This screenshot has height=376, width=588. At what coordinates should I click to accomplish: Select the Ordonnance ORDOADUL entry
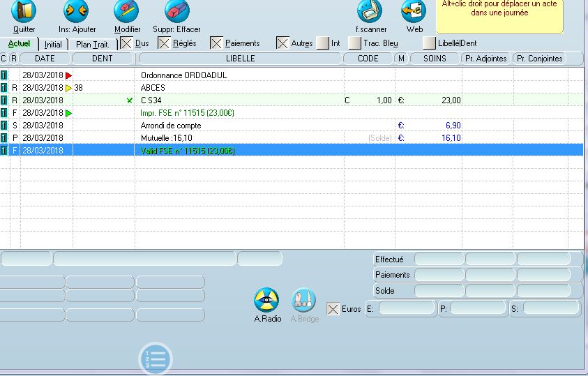pos(183,75)
